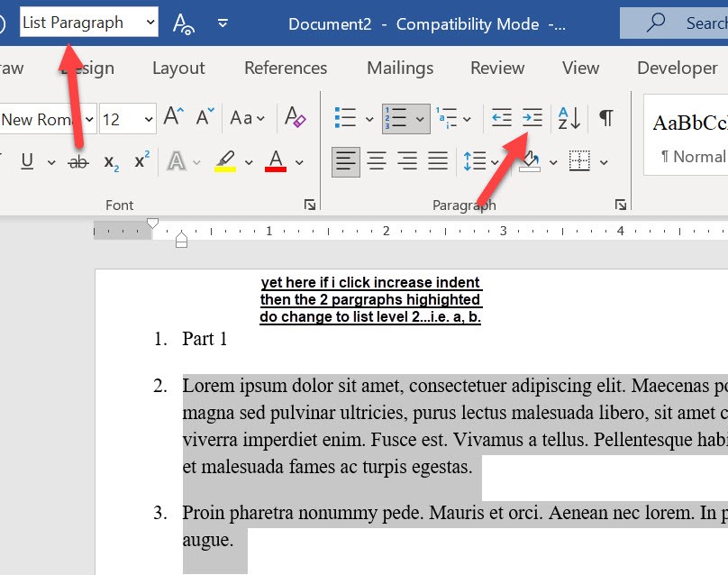Switch to the Mailings tab

click(400, 68)
